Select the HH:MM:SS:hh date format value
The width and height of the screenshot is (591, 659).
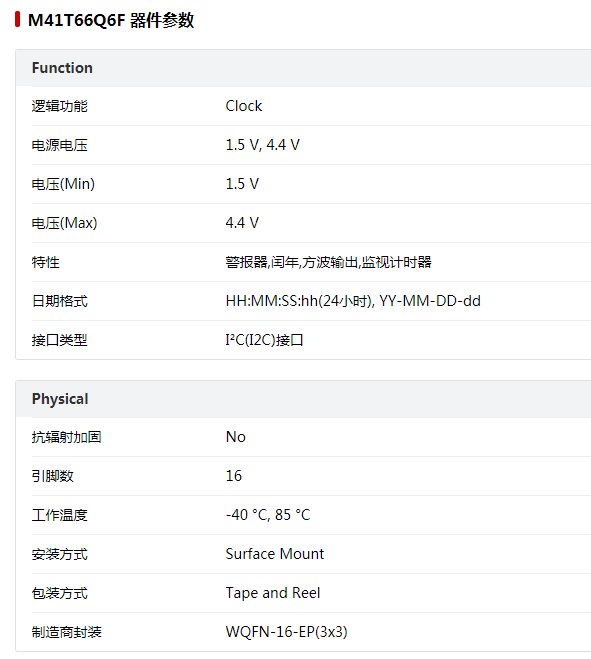point(353,301)
